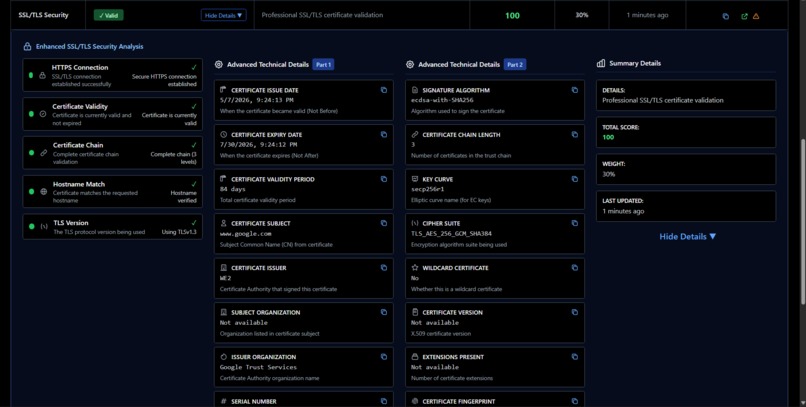Click the lock icon beside Enhanced SSL/TLS Security Analysis

click(x=27, y=46)
